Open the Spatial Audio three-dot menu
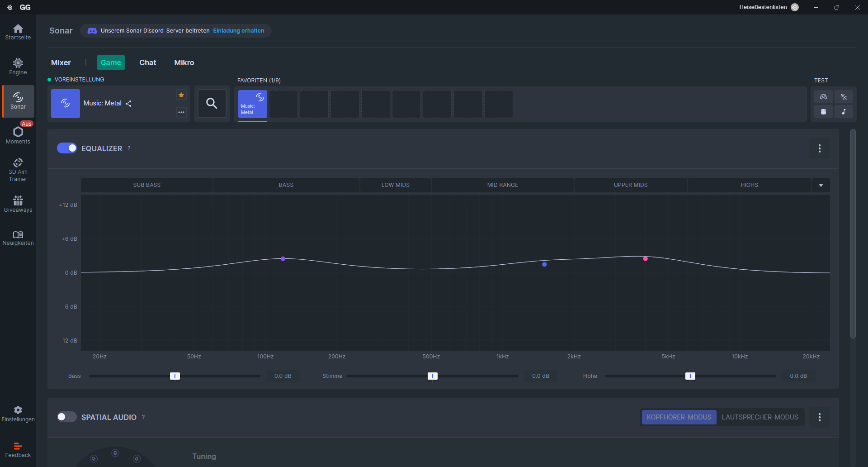The height and width of the screenshot is (467, 868). pyautogui.click(x=819, y=417)
